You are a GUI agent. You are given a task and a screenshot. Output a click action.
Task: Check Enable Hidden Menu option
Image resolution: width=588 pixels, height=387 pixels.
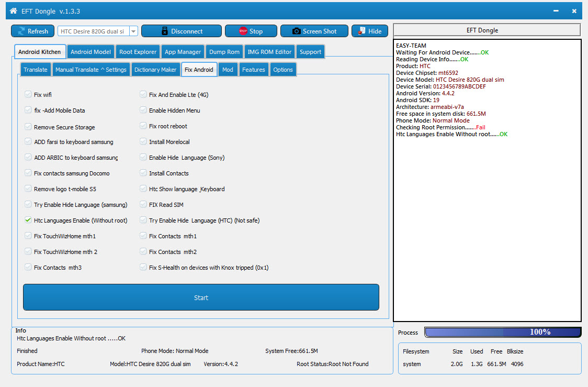[x=143, y=110]
